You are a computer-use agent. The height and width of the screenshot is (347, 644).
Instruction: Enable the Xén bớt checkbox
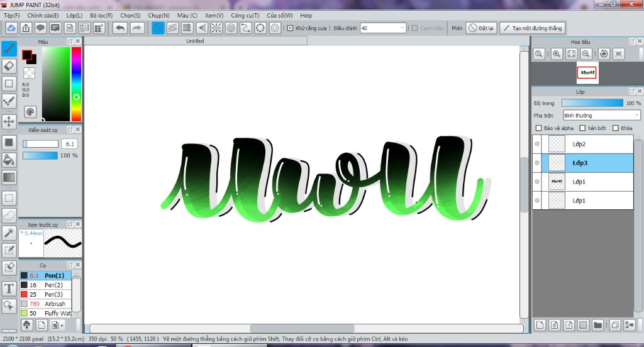click(582, 128)
